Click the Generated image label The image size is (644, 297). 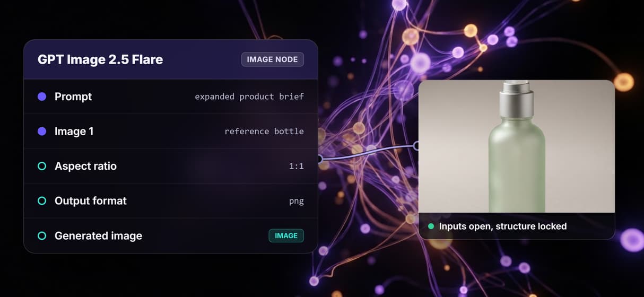pos(98,235)
